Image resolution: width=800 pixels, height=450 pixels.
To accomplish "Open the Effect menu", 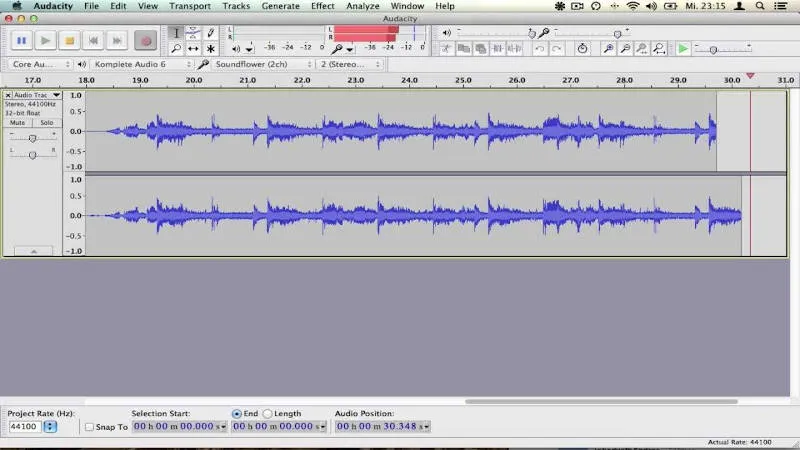I will [x=322, y=6].
